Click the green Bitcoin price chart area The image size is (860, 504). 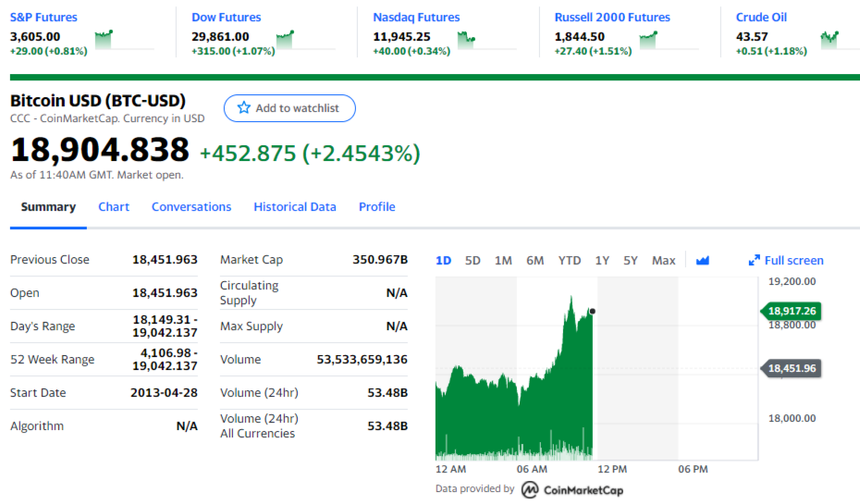(514, 406)
